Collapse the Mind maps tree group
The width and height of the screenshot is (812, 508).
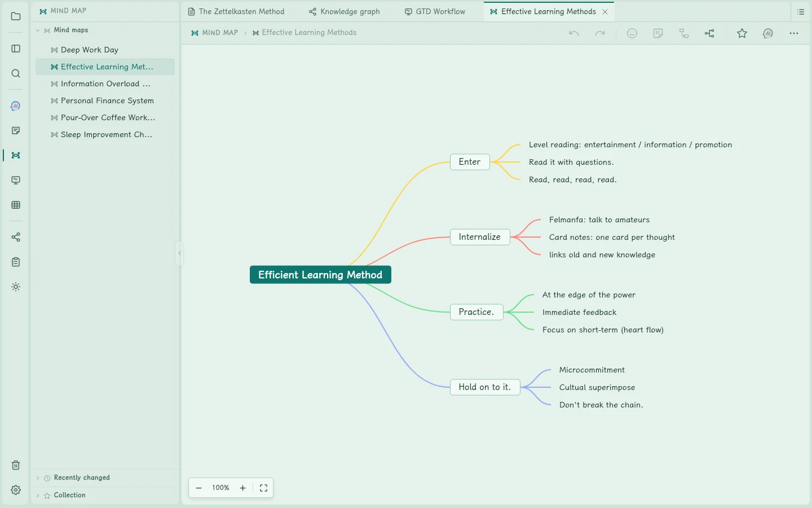click(38, 30)
